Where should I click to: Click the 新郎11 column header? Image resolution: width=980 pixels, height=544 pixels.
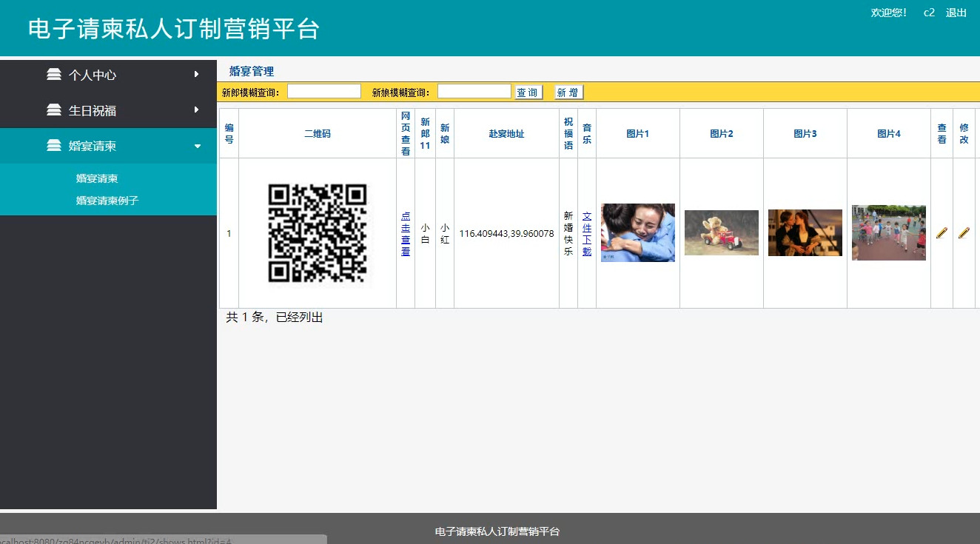(x=425, y=133)
